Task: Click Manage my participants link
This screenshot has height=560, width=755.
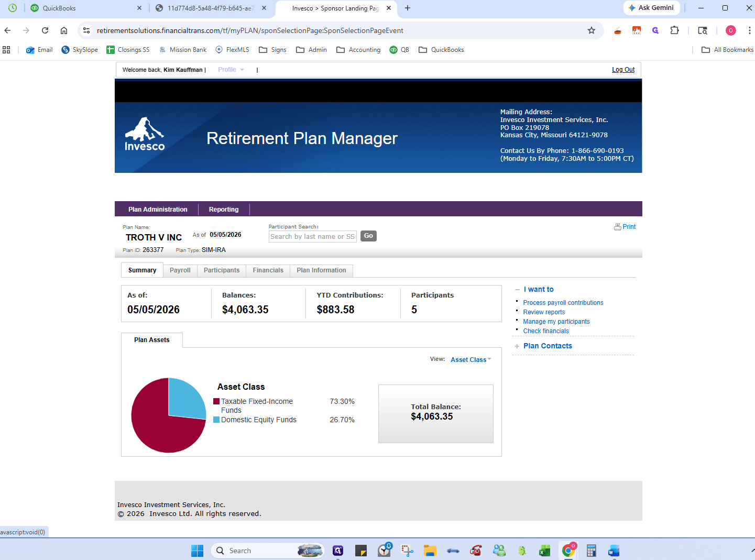Action: tap(556, 322)
